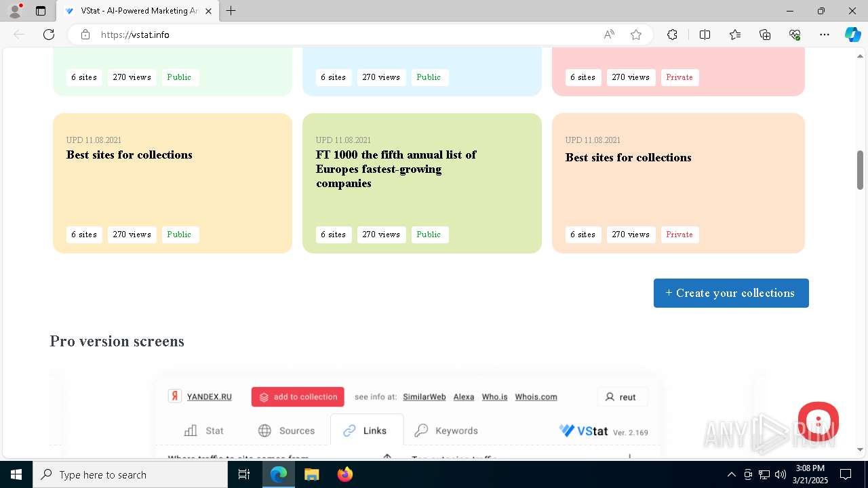The image size is (868, 488).
Task: Open the Whois.com link
Action: 536,396
